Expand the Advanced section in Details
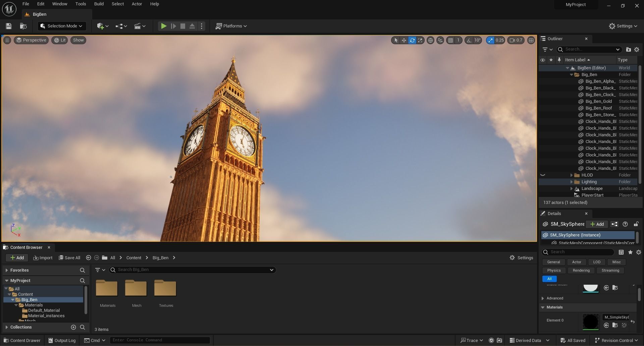Image resolution: width=644 pixels, height=346 pixels. [x=543, y=298]
